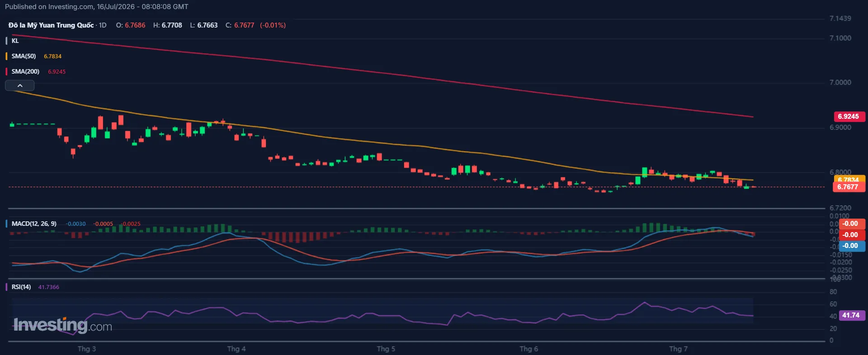This screenshot has width=868, height=355.
Task: Click the separator between MACD and RSI panes
Action: [x=416, y=279]
